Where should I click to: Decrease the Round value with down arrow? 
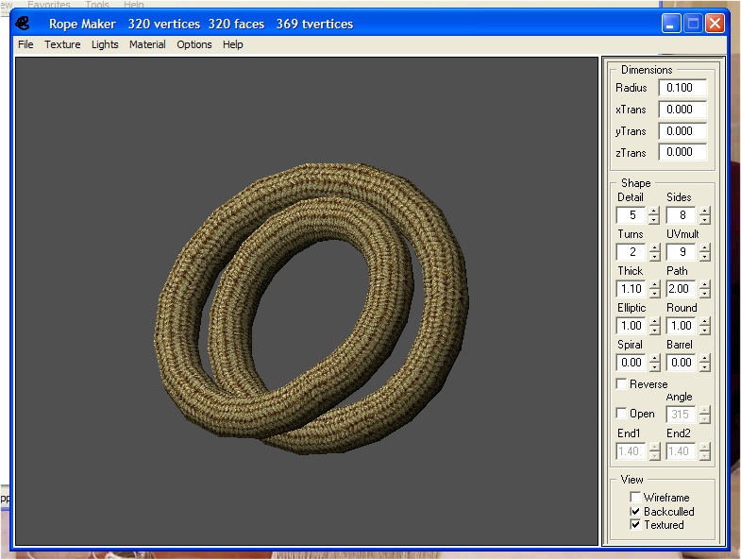point(704,331)
